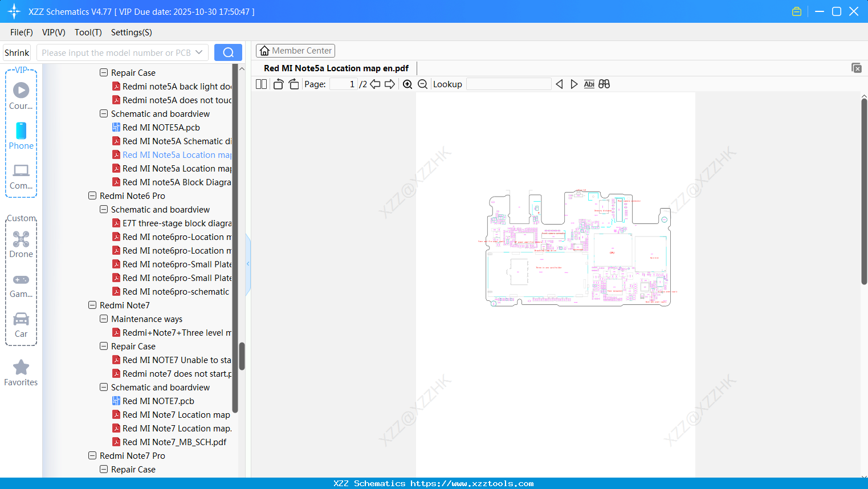Collapse Schematic and boardview above E7T three-stage
868x489 pixels.
coord(104,209)
